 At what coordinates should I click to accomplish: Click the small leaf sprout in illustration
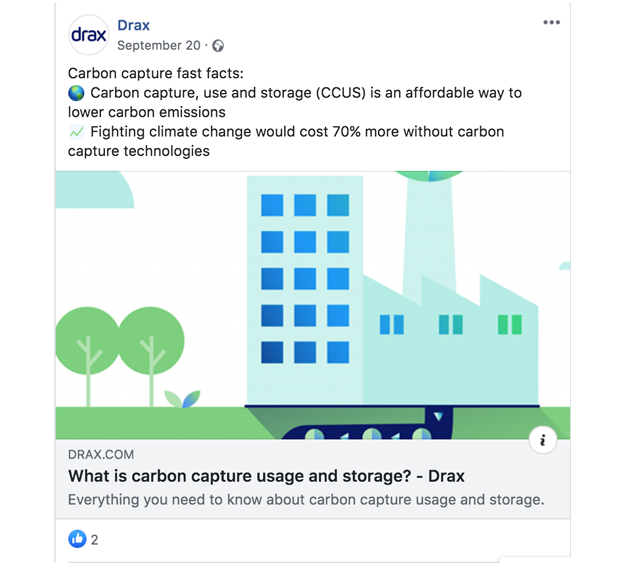pyautogui.click(x=182, y=399)
